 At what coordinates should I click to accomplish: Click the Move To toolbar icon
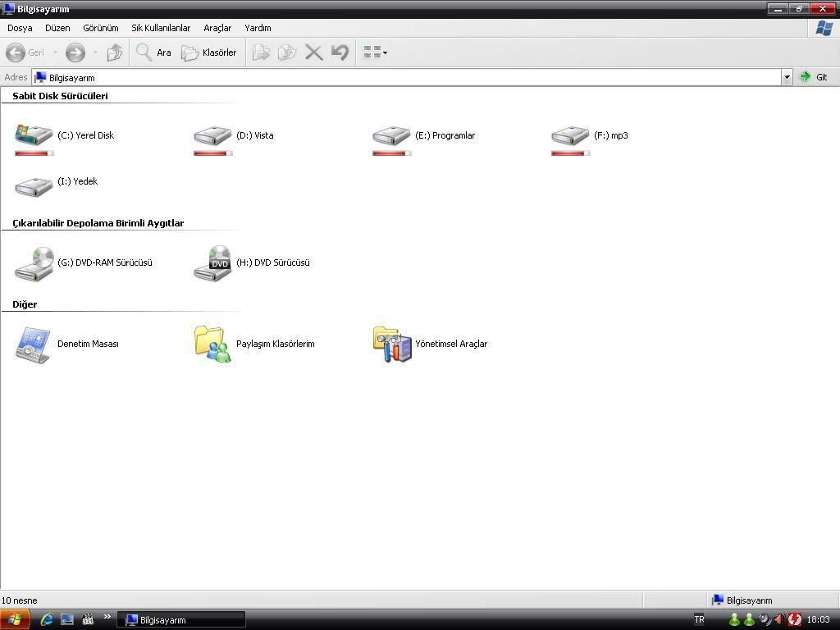pos(261,52)
